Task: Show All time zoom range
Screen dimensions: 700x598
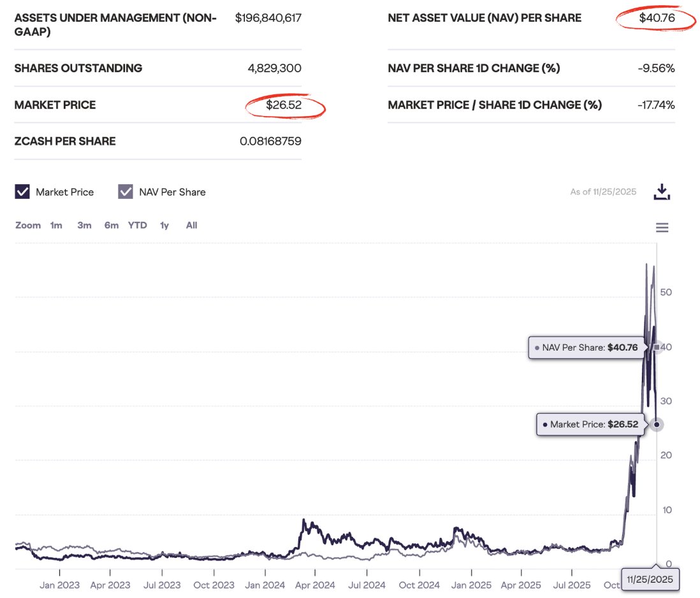Action: (x=191, y=225)
